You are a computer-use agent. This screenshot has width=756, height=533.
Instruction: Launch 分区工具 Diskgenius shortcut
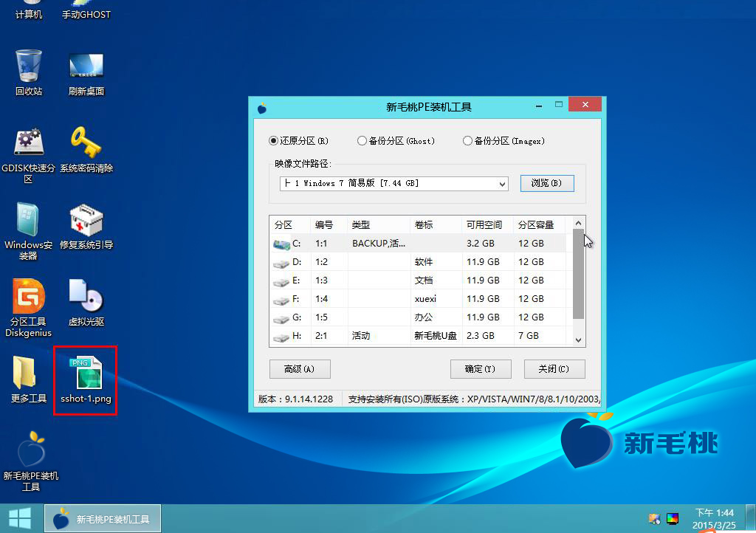coord(29,309)
